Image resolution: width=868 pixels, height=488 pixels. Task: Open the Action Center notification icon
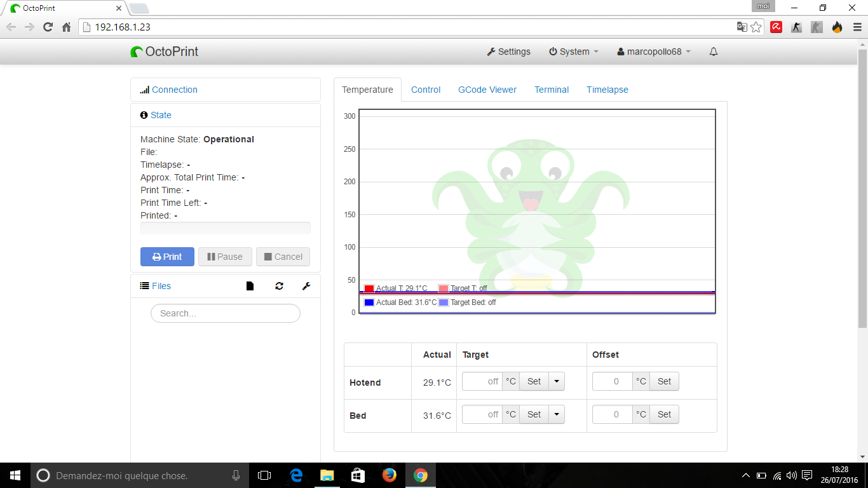[x=807, y=475]
